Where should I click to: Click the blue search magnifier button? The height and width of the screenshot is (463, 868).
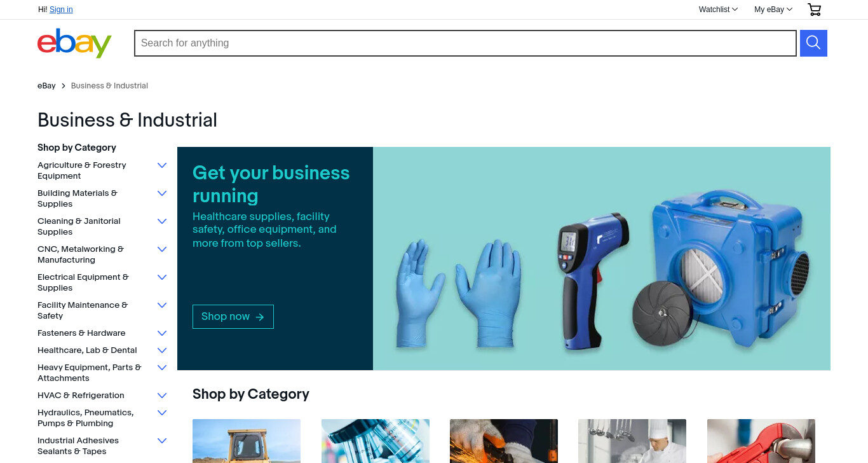pos(813,43)
